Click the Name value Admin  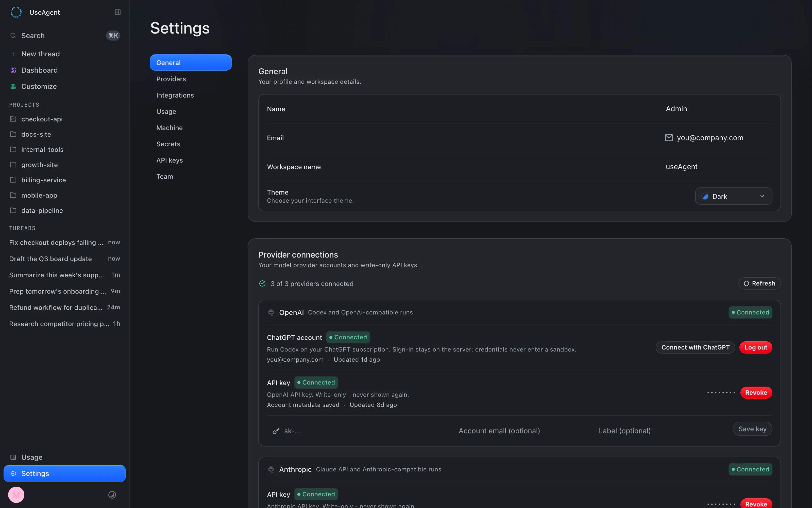coord(676,109)
